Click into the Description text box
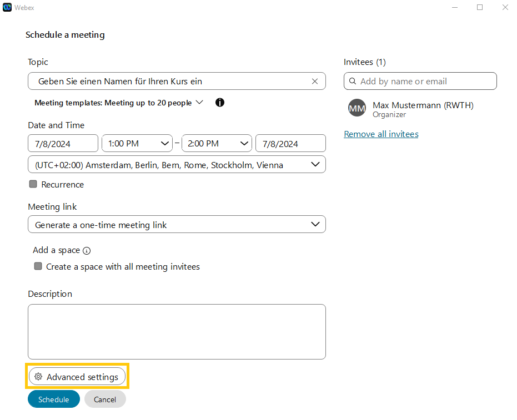This screenshot has height=420, width=517. click(177, 331)
